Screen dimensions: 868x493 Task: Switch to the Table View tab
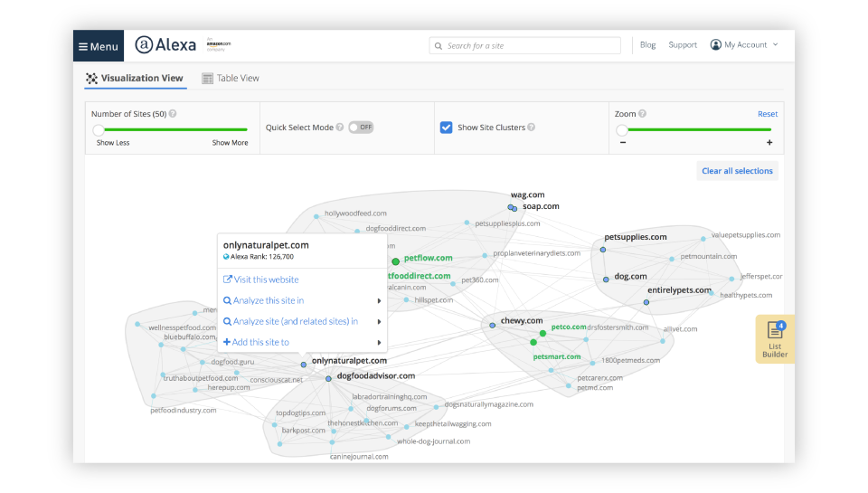231,79
